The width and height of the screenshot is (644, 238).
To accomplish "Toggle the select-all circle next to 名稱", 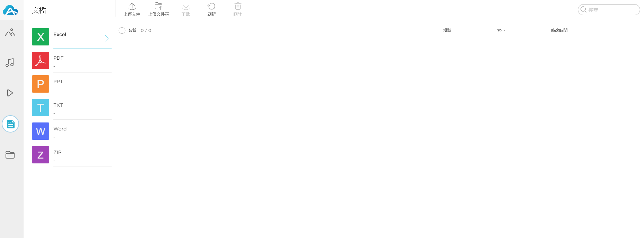I will point(122,31).
